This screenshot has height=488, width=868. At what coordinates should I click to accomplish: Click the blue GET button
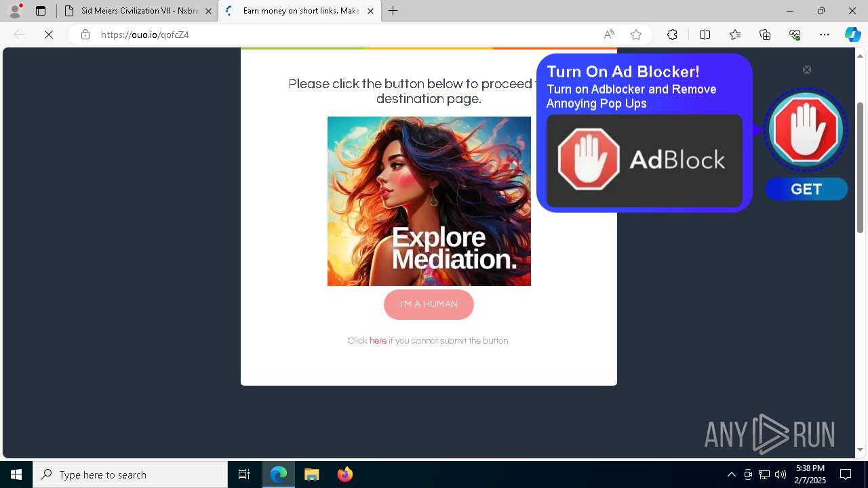point(806,189)
